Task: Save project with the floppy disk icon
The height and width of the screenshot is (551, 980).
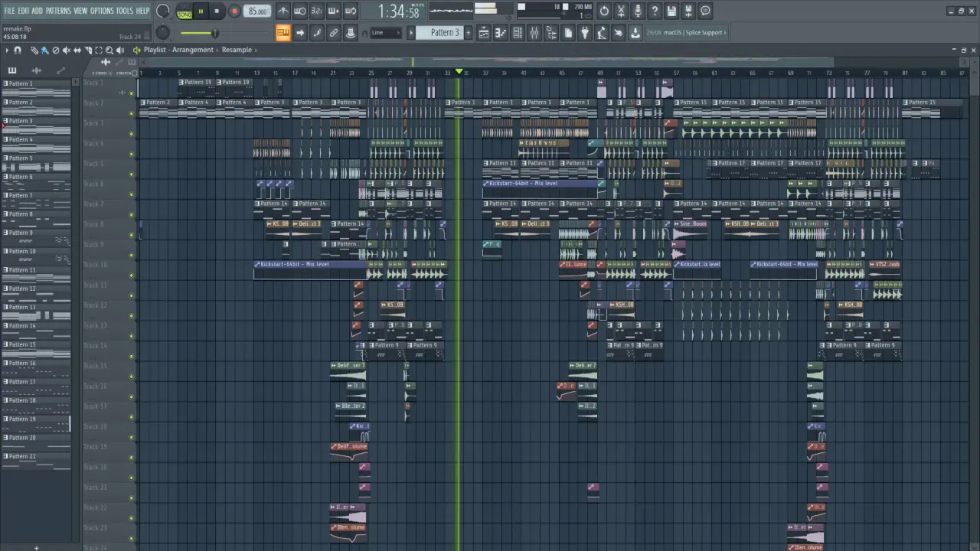Action: [x=671, y=11]
